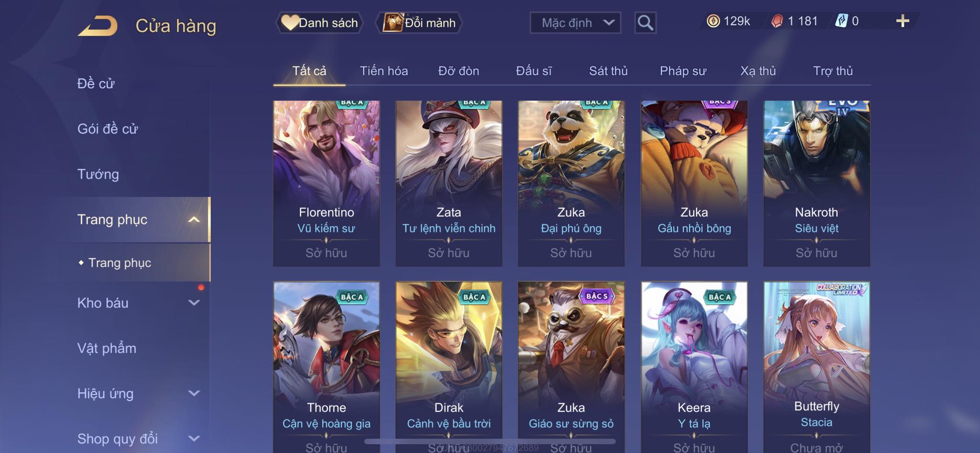The width and height of the screenshot is (980, 453).
Task: Tap the plus icon to add currency
Action: point(902,21)
